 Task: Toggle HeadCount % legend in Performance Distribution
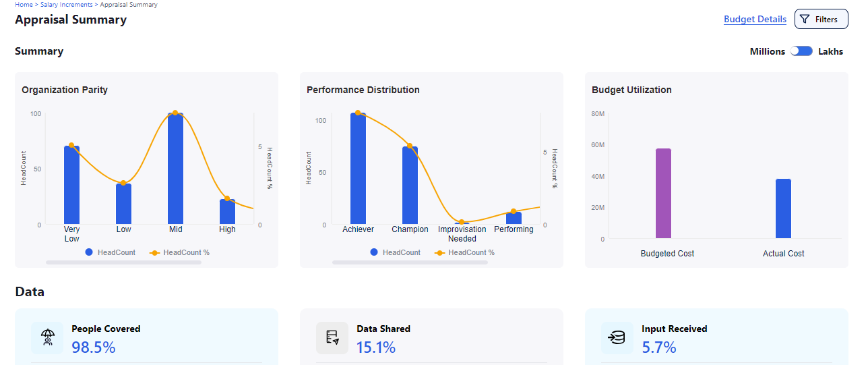464,252
